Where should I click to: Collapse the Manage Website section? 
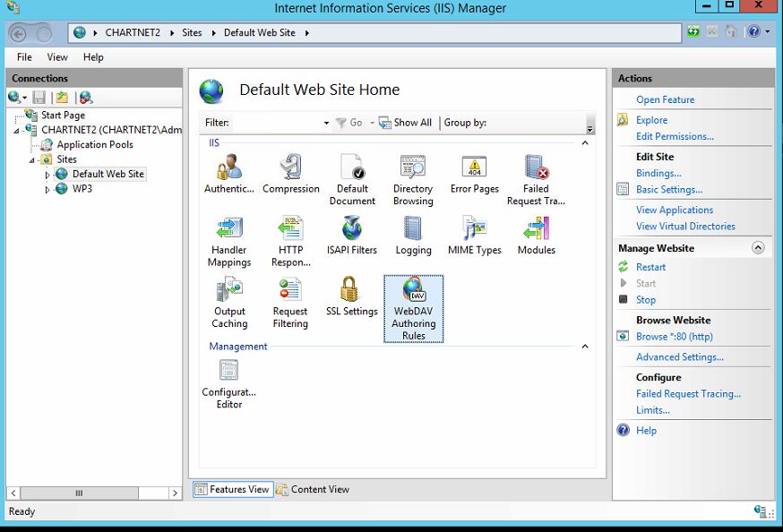[758, 248]
